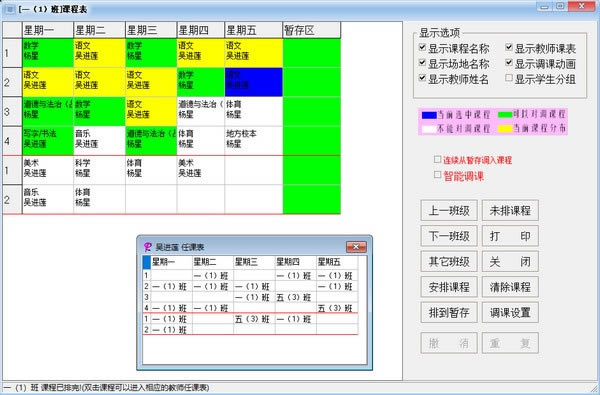
Task: Toggle the 显示调课动画 checkbox
Action: point(509,62)
